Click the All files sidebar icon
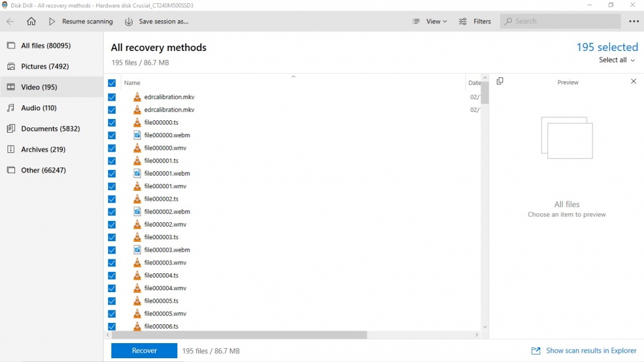 11,46
